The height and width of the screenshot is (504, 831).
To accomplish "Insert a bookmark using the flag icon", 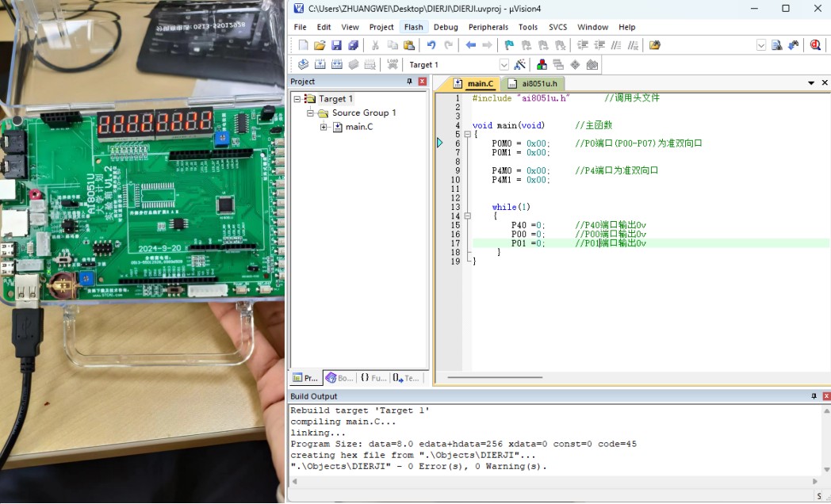I will click(509, 45).
